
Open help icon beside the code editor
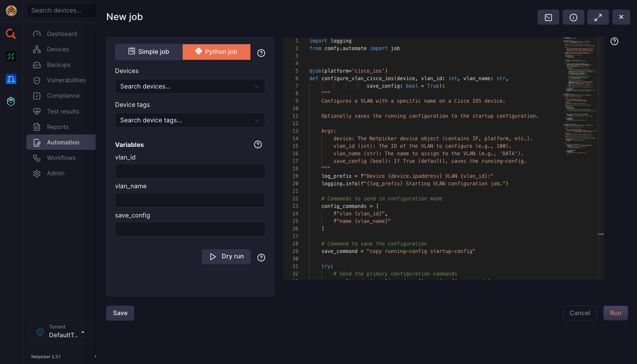614,41
